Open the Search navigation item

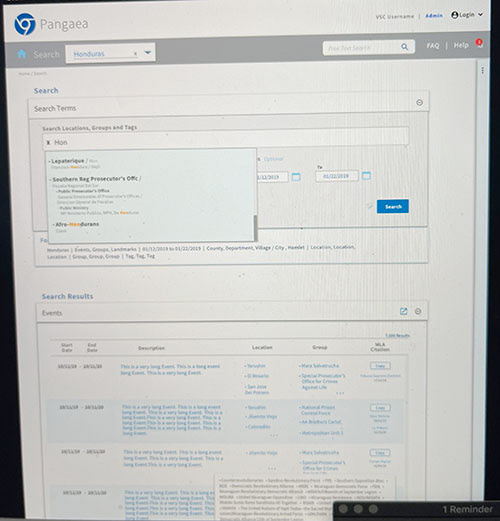point(46,54)
